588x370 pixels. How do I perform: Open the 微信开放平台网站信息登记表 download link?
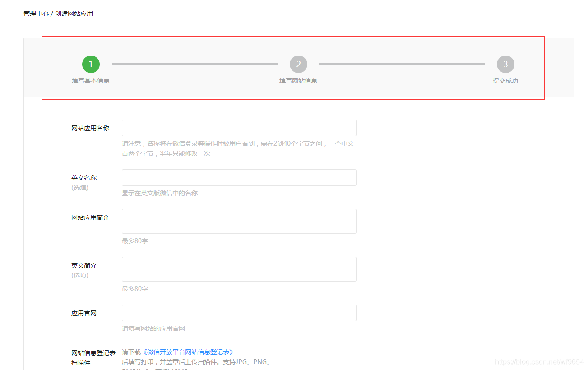(x=188, y=352)
